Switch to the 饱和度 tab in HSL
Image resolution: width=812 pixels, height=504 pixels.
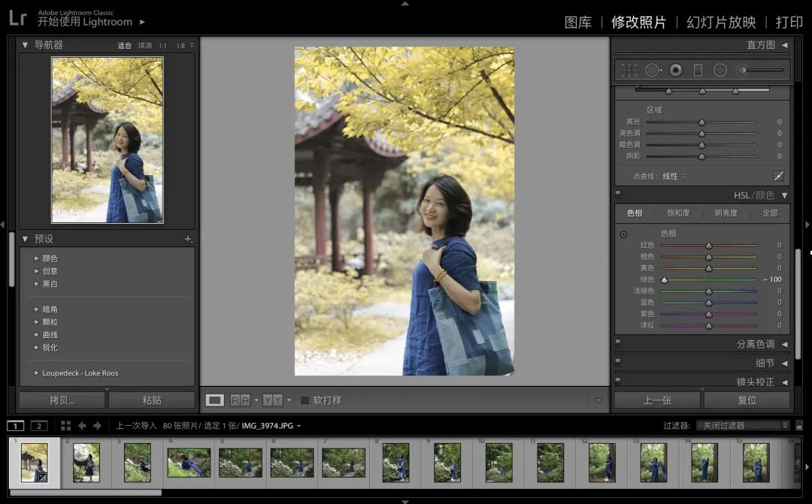click(x=678, y=213)
